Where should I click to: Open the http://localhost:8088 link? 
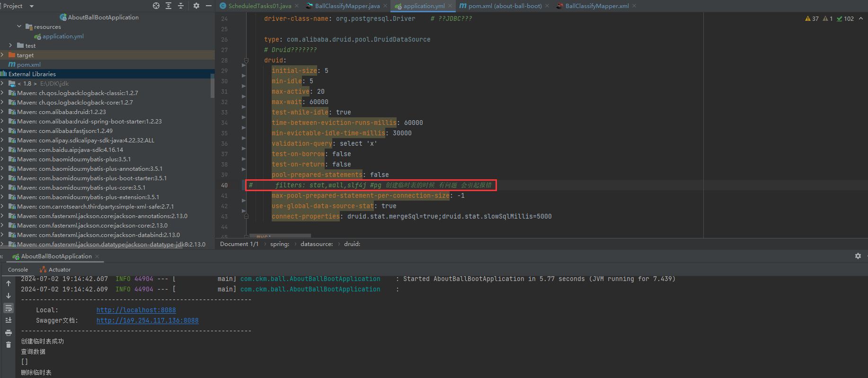coord(136,310)
